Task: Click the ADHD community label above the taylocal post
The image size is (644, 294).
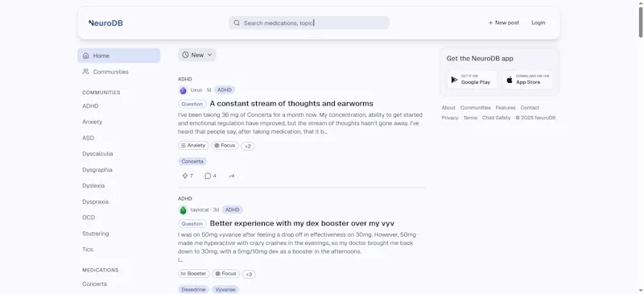Action: tap(185, 199)
